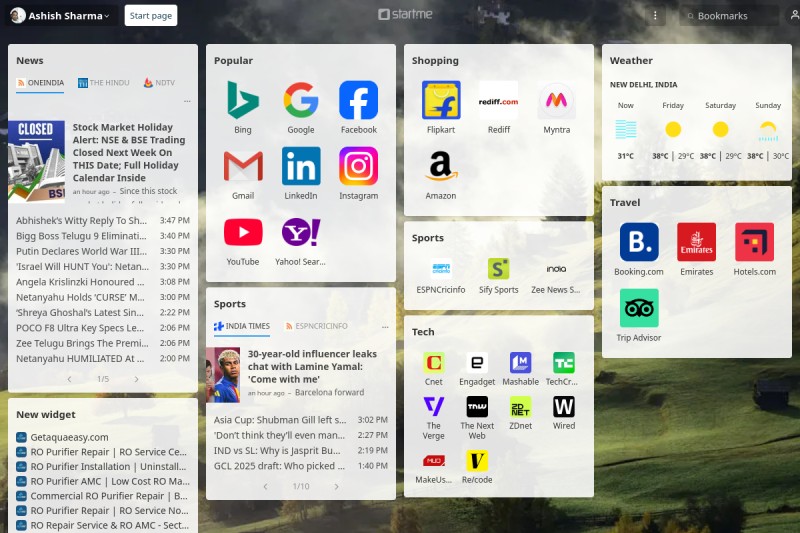Click the Bookmarks search field
This screenshot has height=533, width=800.
point(730,16)
